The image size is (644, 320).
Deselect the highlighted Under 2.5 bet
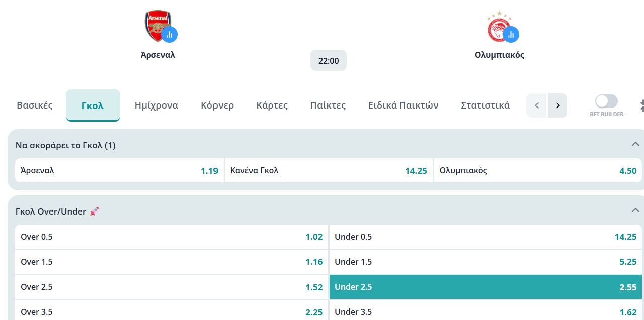coord(486,287)
